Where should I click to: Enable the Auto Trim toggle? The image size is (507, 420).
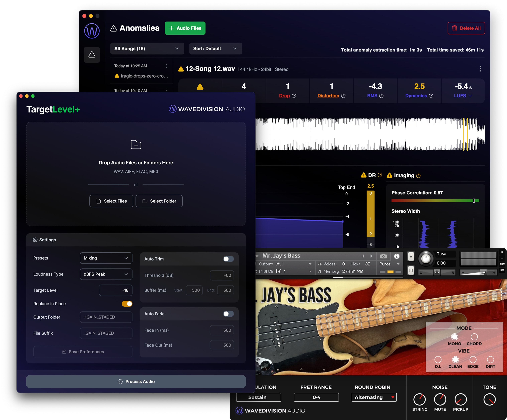point(228,259)
